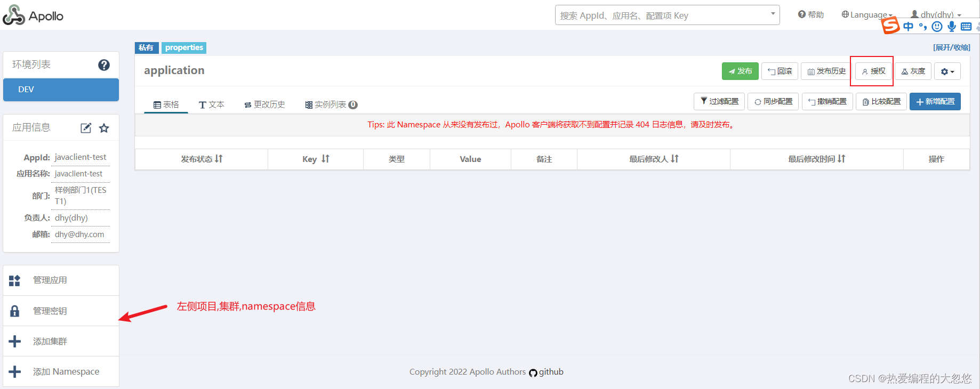Open the github footer link

click(x=547, y=372)
